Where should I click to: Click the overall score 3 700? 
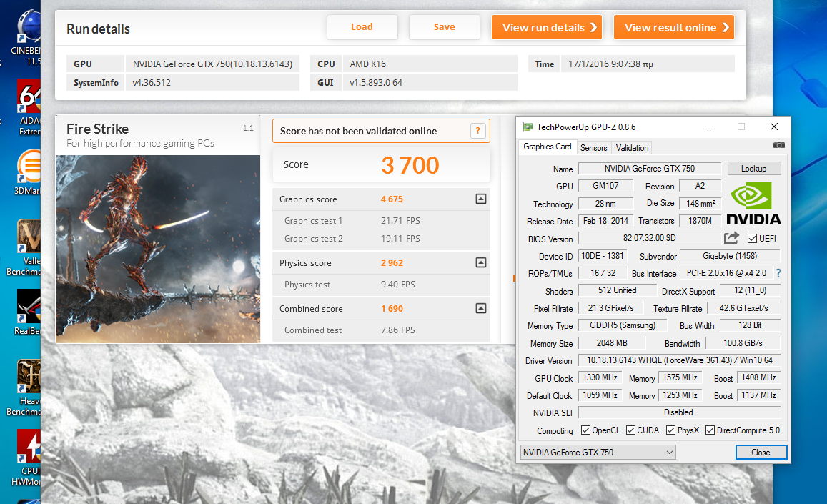tap(410, 165)
